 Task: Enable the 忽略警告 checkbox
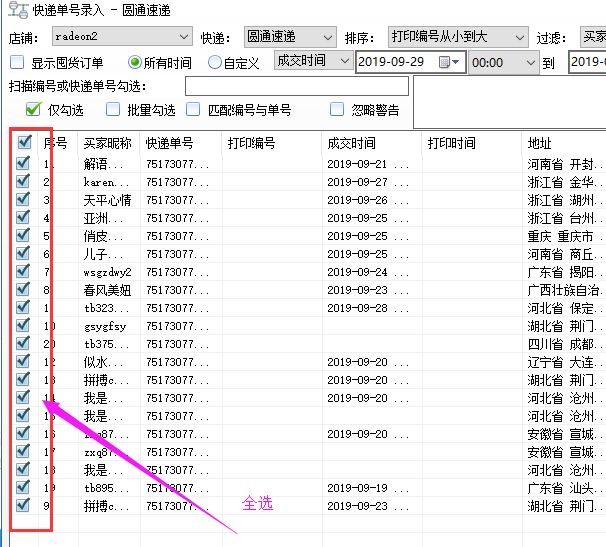337,109
